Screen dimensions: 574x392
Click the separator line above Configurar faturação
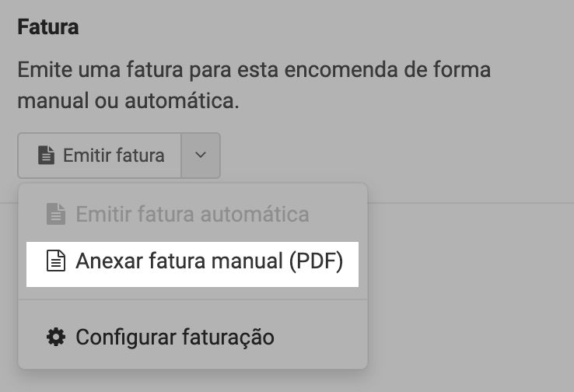pos(193,299)
